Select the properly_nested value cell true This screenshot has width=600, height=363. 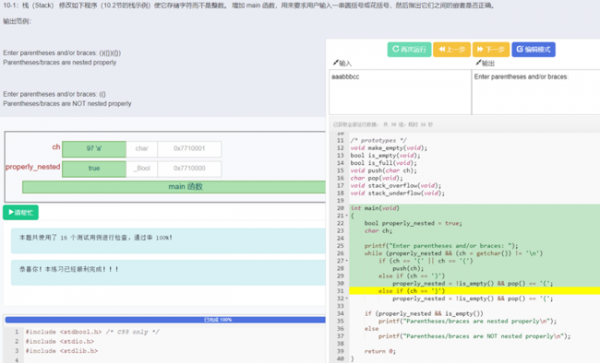click(94, 169)
